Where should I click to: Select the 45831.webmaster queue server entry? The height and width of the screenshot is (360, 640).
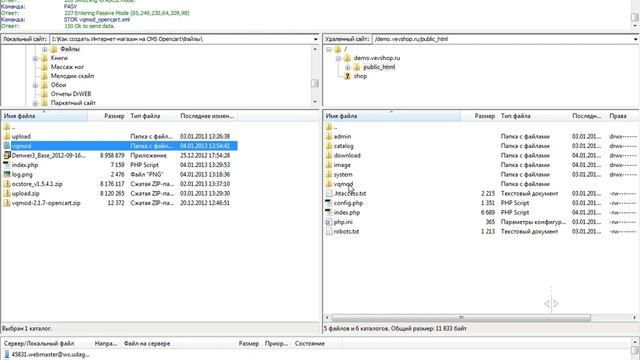point(50,355)
